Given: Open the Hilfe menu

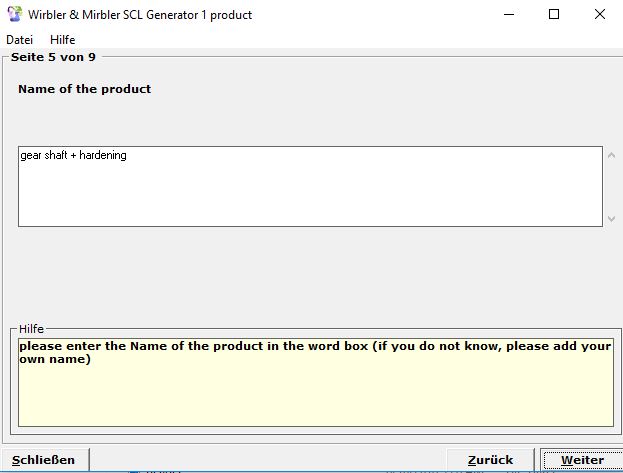Looking at the screenshot, I should tap(62, 40).
